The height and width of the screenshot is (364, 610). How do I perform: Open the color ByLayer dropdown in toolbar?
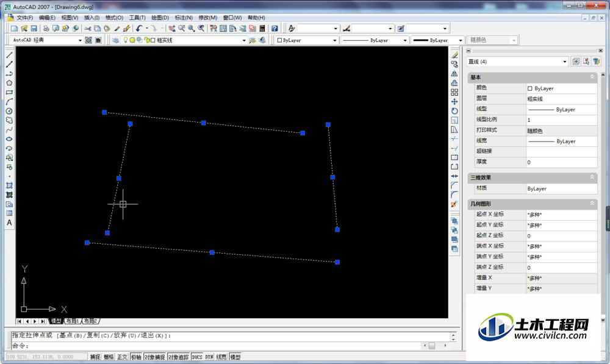(x=334, y=40)
